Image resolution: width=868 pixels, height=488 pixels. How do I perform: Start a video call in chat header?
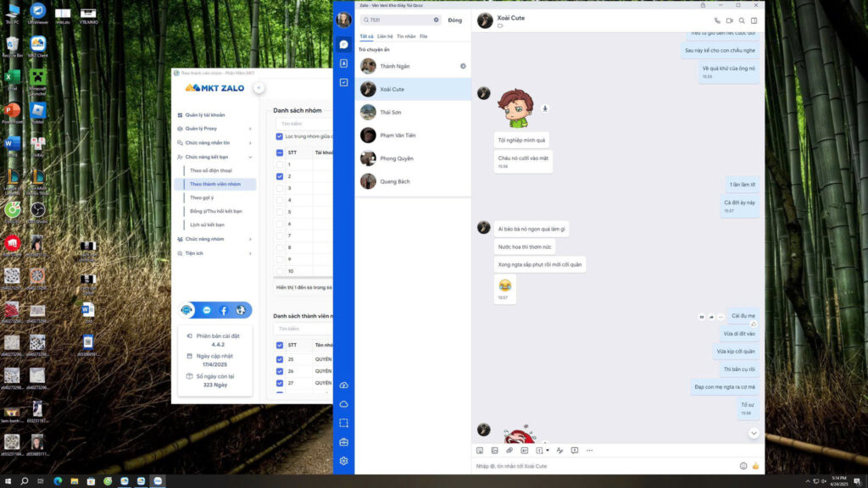pos(729,20)
